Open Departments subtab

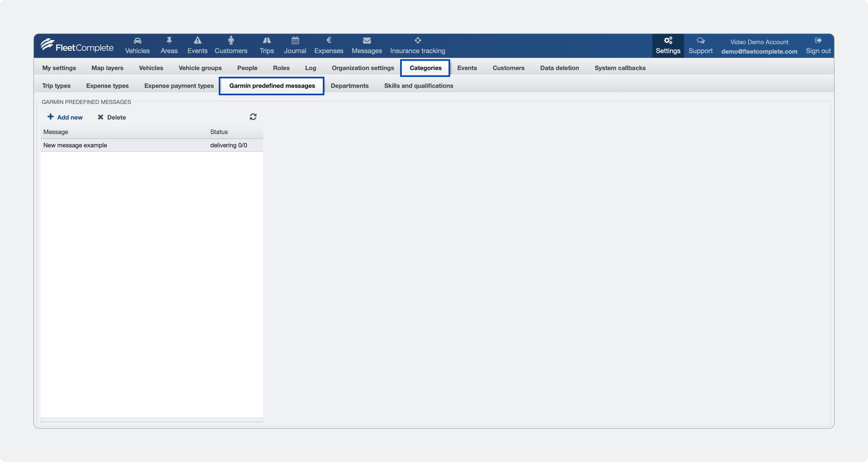(x=349, y=86)
